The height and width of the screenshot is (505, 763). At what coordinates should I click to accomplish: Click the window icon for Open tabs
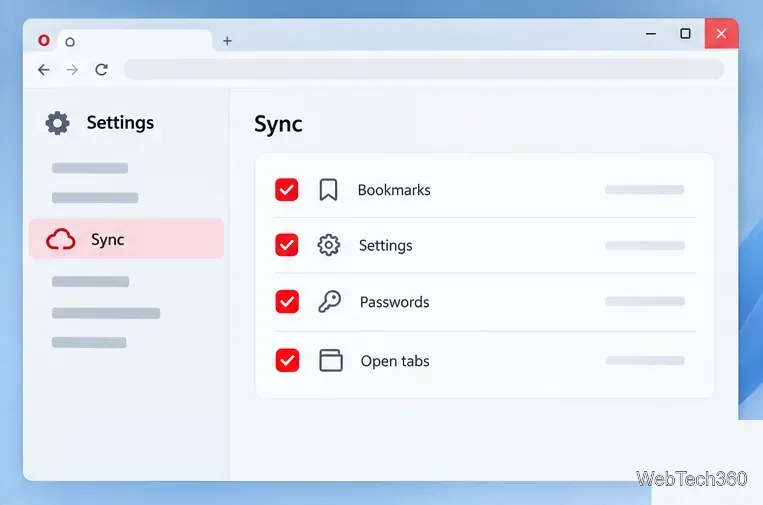331,361
